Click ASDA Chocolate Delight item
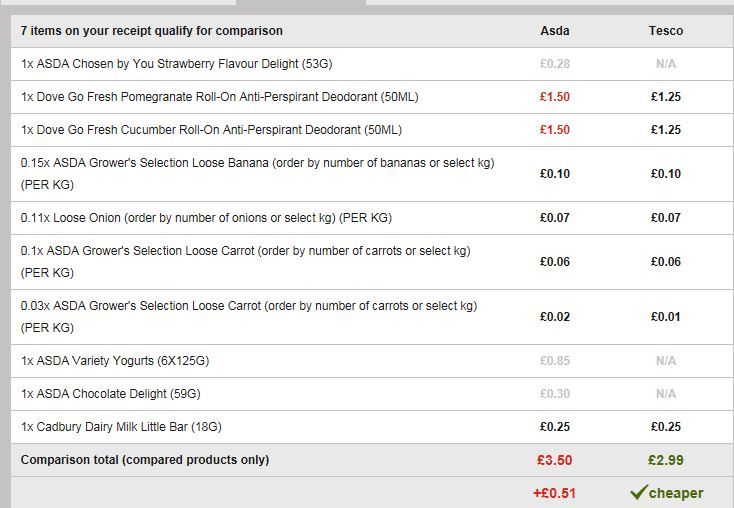Image resolution: width=734 pixels, height=508 pixels. 110,394
